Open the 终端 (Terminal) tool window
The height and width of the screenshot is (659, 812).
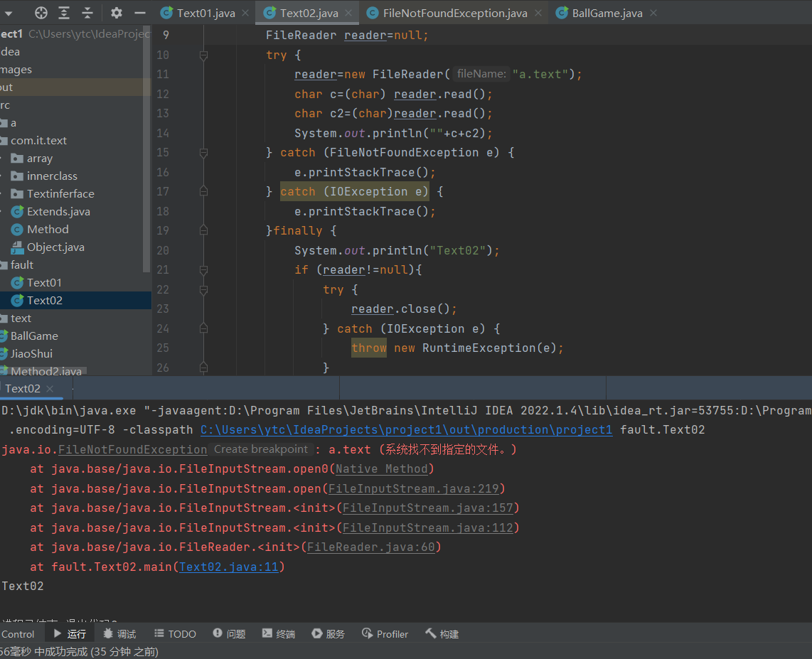click(279, 634)
